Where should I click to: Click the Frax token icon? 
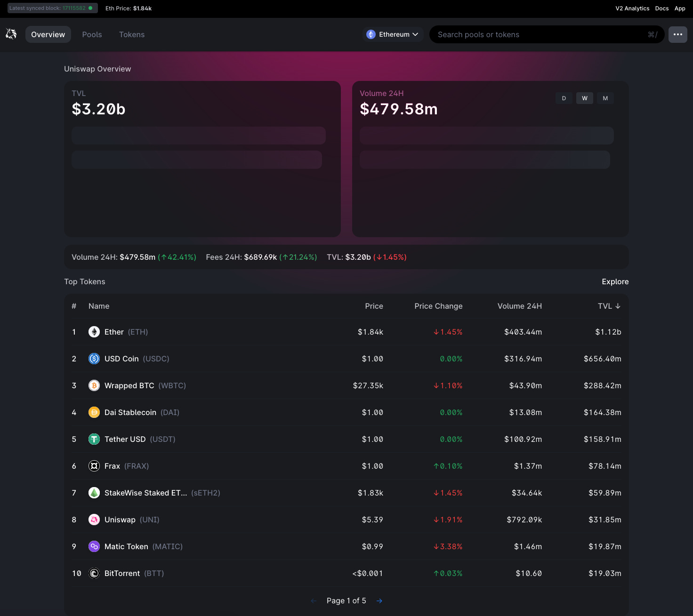point(94,466)
